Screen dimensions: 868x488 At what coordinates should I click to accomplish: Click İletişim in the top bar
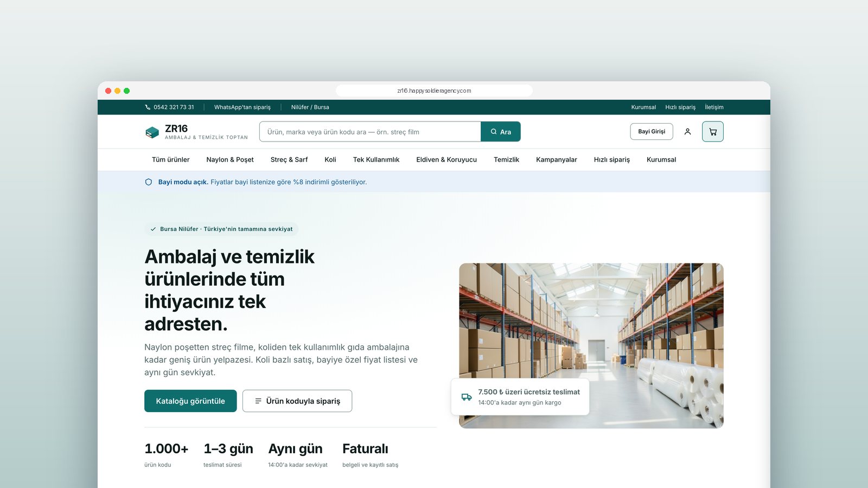714,107
